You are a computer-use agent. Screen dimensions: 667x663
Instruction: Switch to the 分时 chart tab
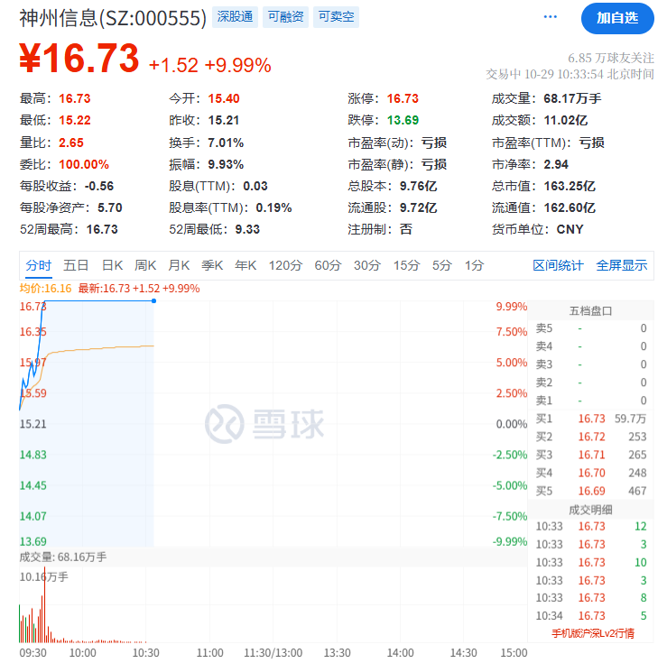(x=38, y=265)
